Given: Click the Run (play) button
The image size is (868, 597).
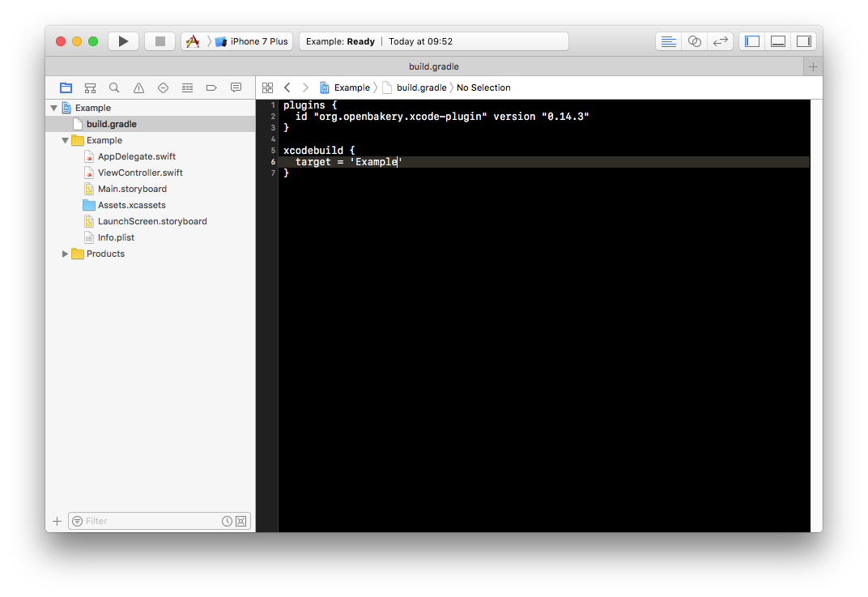Looking at the screenshot, I should point(123,41).
